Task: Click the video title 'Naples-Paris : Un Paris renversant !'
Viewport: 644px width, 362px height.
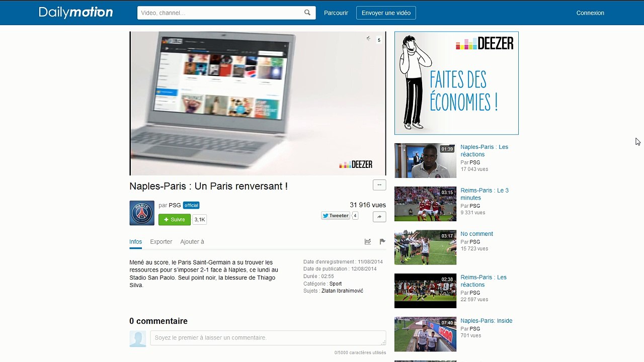Action: [x=208, y=186]
